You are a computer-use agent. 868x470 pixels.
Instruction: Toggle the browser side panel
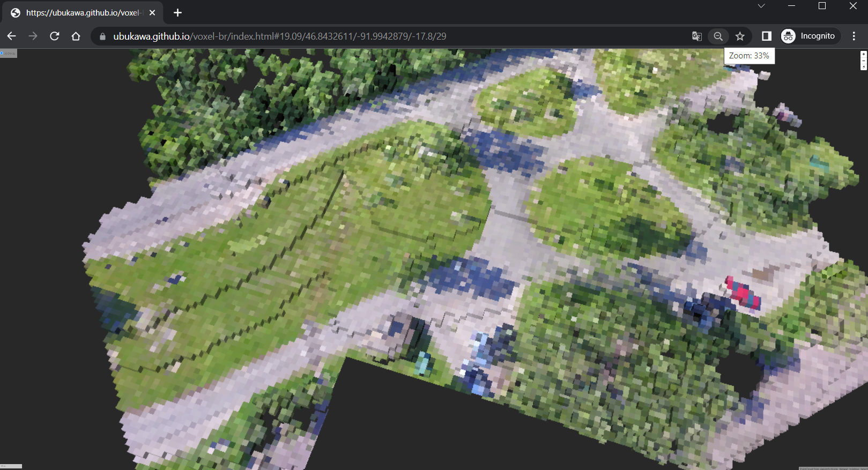767,36
